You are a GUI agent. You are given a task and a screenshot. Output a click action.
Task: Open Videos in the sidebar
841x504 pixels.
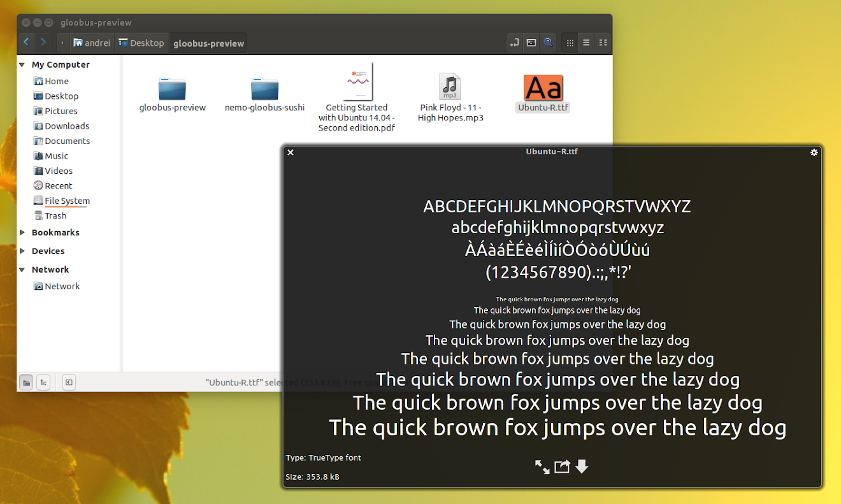click(x=54, y=171)
